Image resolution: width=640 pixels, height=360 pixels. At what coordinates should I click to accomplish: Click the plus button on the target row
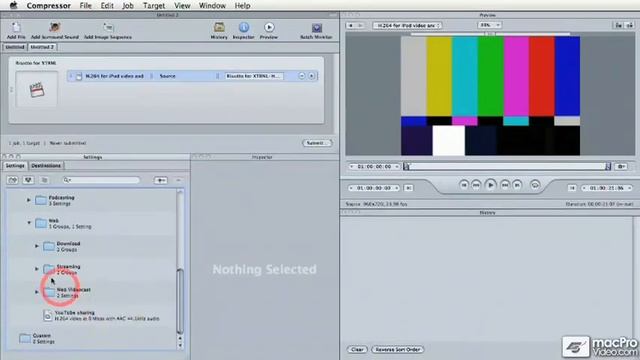(311, 76)
